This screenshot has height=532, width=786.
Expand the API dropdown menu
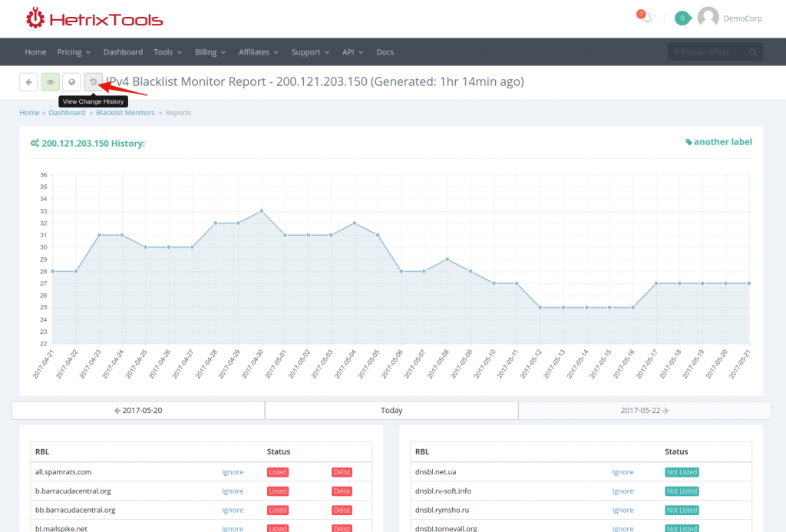(x=352, y=52)
